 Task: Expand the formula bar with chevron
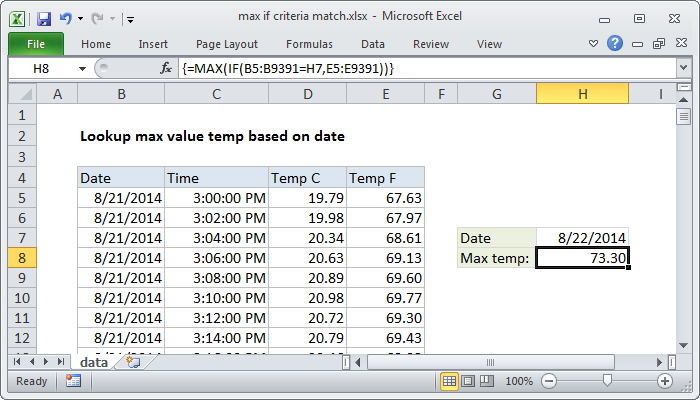683,68
